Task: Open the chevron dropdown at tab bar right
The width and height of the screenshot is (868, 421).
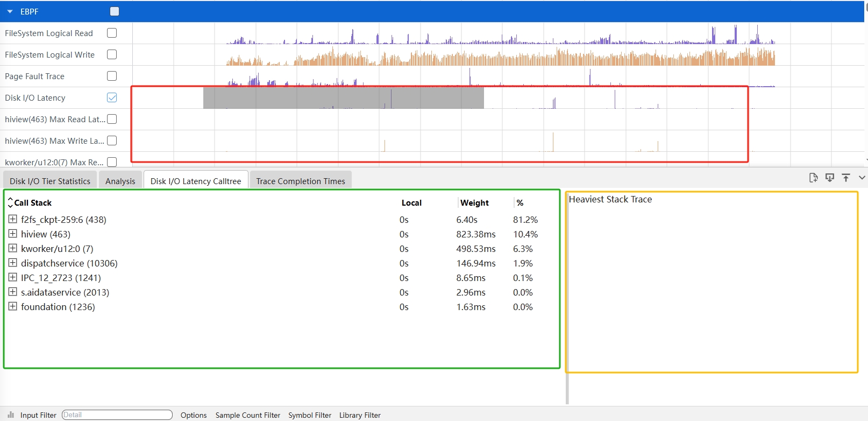Action: pos(862,178)
